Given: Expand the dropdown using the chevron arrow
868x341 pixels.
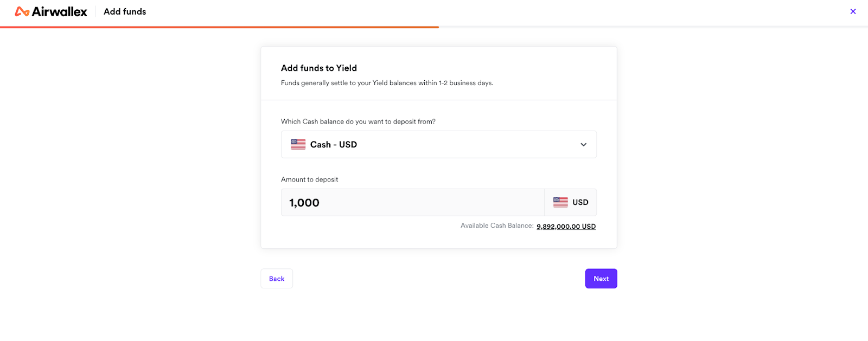Looking at the screenshot, I should [x=584, y=144].
